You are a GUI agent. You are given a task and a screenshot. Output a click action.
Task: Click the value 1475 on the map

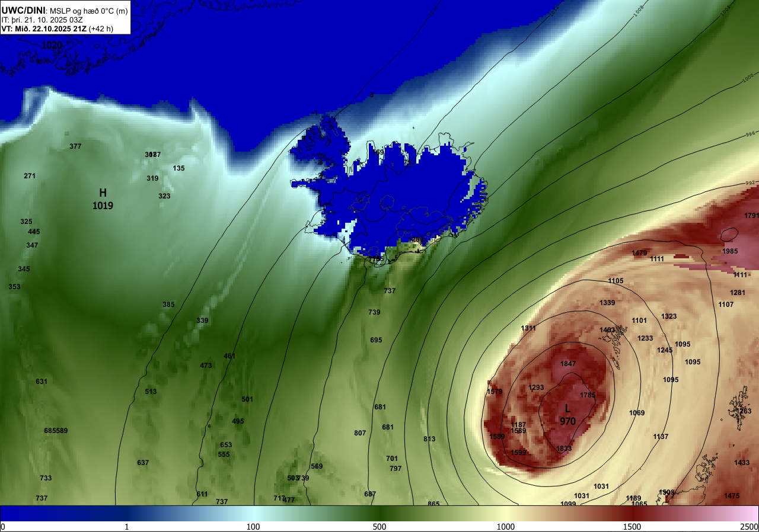coord(732,496)
